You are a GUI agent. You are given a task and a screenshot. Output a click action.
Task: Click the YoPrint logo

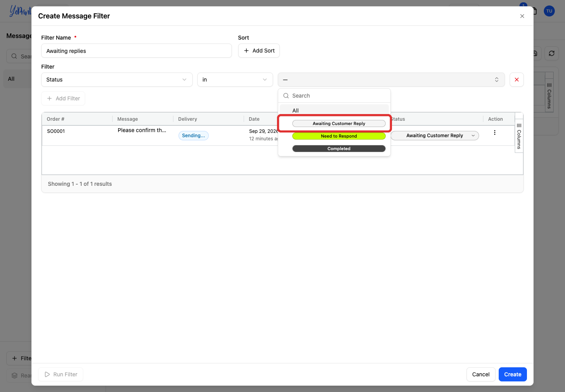pyautogui.click(x=20, y=11)
